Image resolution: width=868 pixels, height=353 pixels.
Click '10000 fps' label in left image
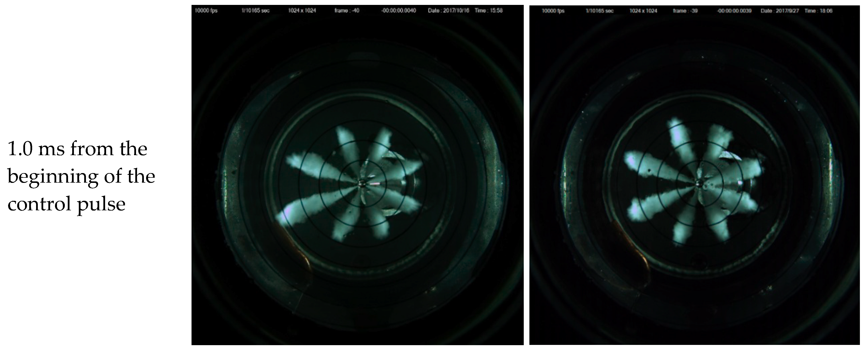tap(206, 11)
